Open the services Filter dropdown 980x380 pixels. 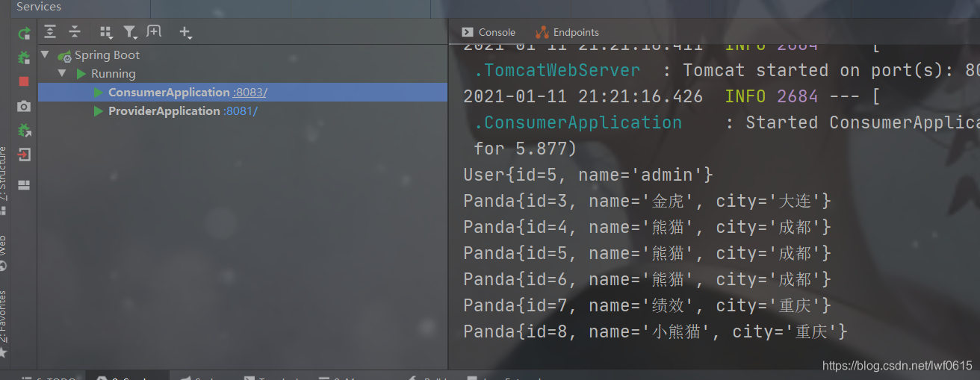pyautogui.click(x=130, y=32)
